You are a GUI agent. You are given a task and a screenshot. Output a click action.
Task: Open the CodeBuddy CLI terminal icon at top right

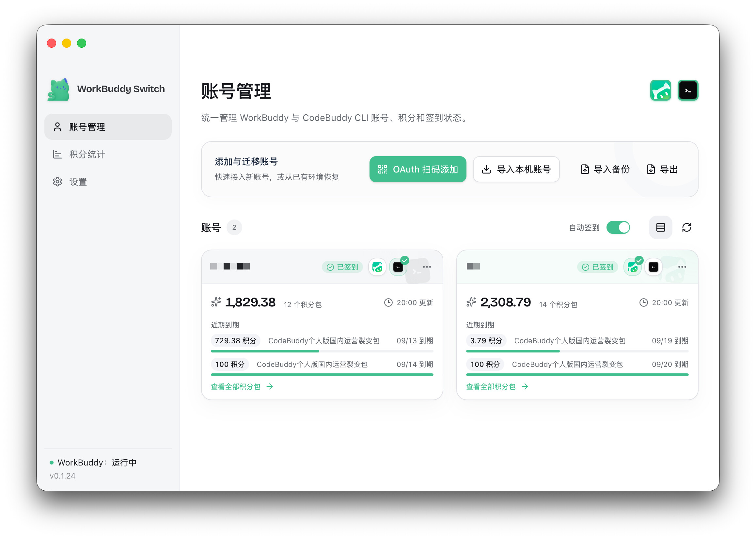click(688, 90)
